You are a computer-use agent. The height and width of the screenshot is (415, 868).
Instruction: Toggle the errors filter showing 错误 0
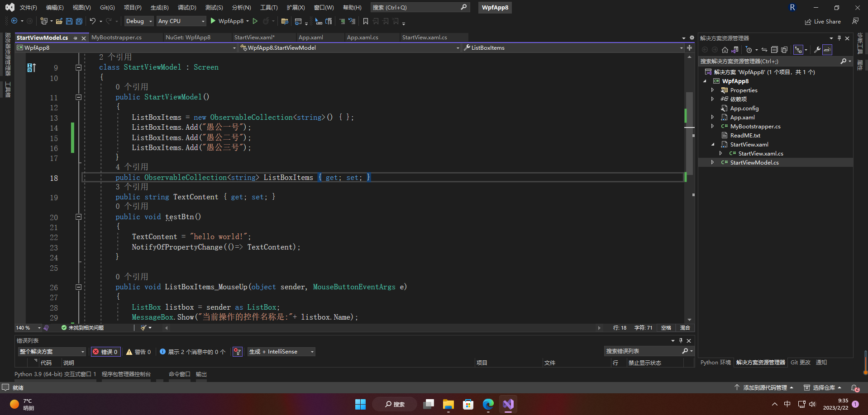click(106, 352)
